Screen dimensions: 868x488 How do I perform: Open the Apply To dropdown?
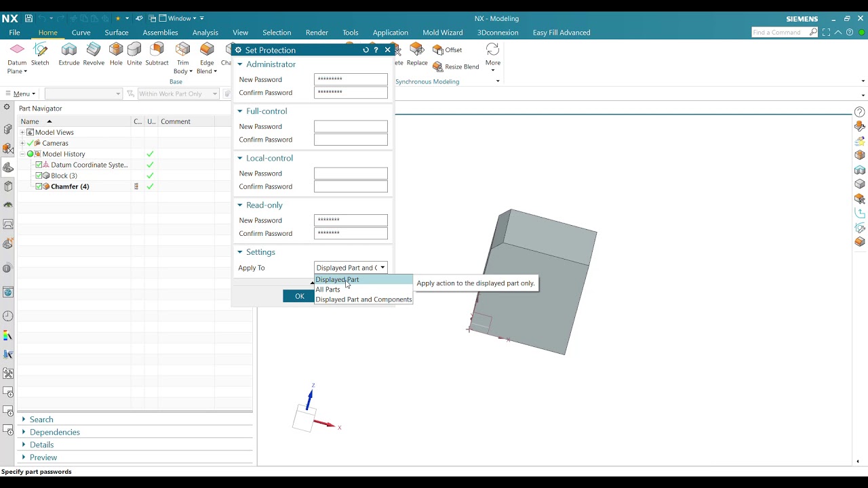pyautogui.click(x=351, y=268)
